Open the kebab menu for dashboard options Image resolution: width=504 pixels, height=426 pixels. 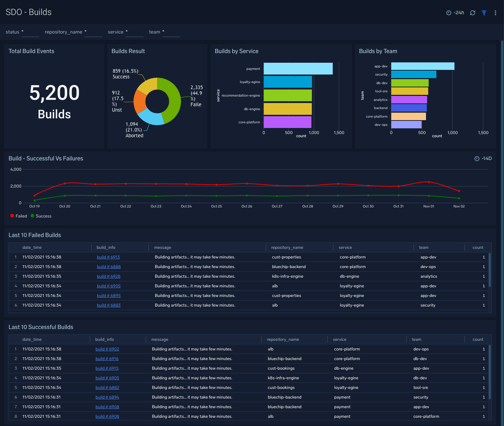coord(495,12)
